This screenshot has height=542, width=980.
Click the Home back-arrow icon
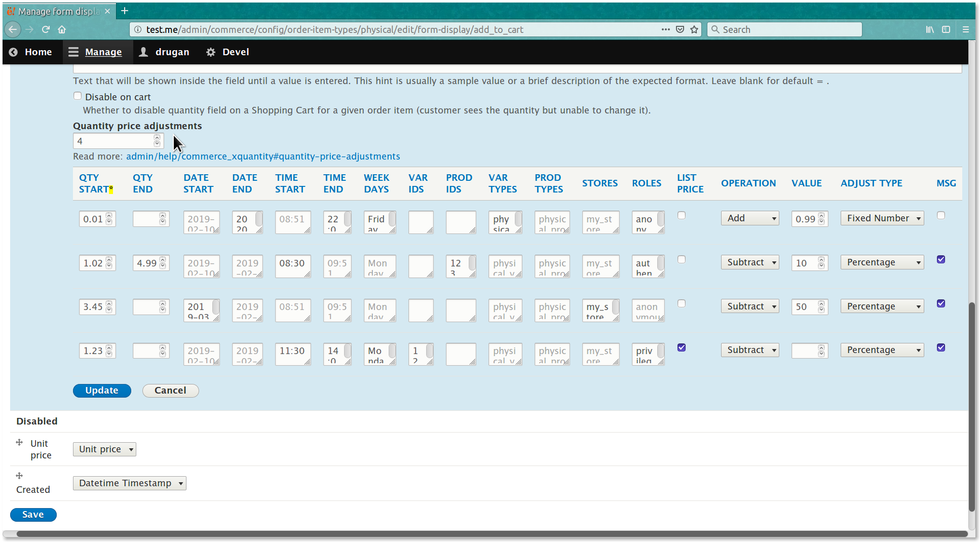[x=13, y=52]
